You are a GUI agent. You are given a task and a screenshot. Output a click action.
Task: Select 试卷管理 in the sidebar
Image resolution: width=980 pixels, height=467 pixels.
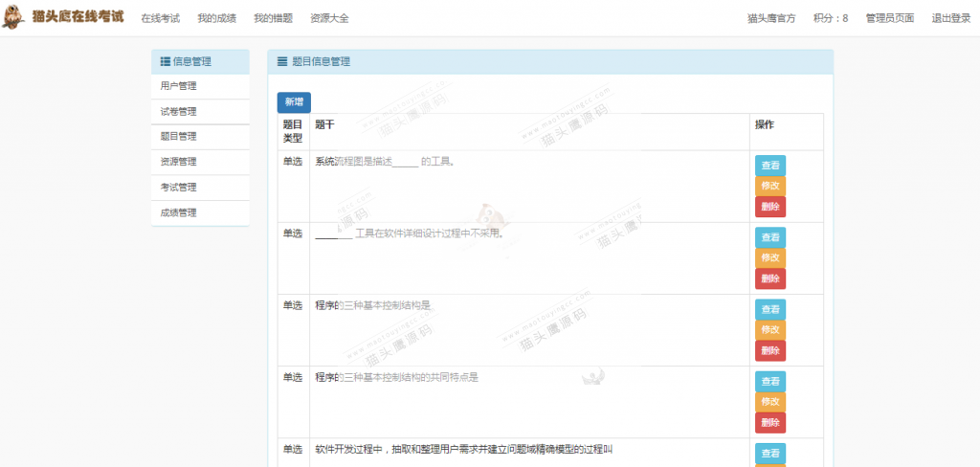coord(201,112)
